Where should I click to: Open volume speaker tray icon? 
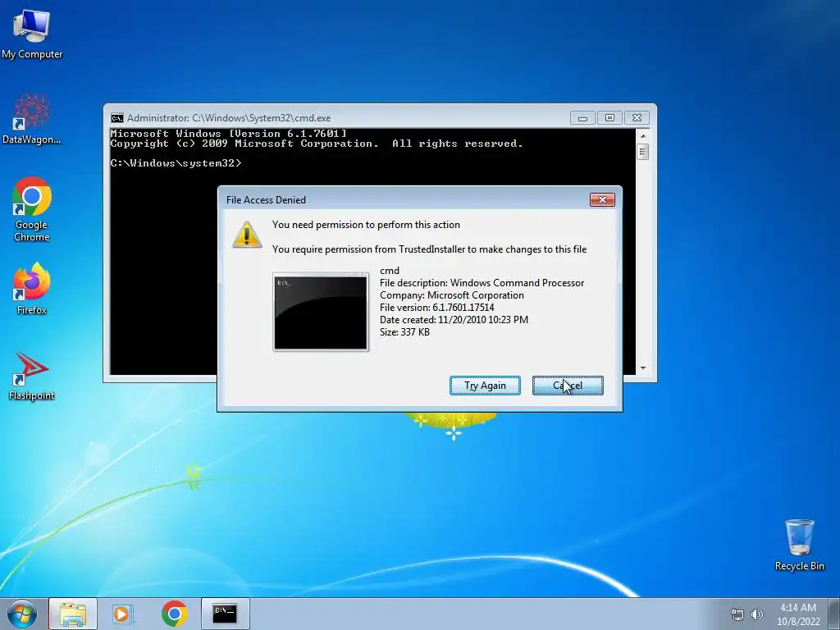(x=757, y=614)
